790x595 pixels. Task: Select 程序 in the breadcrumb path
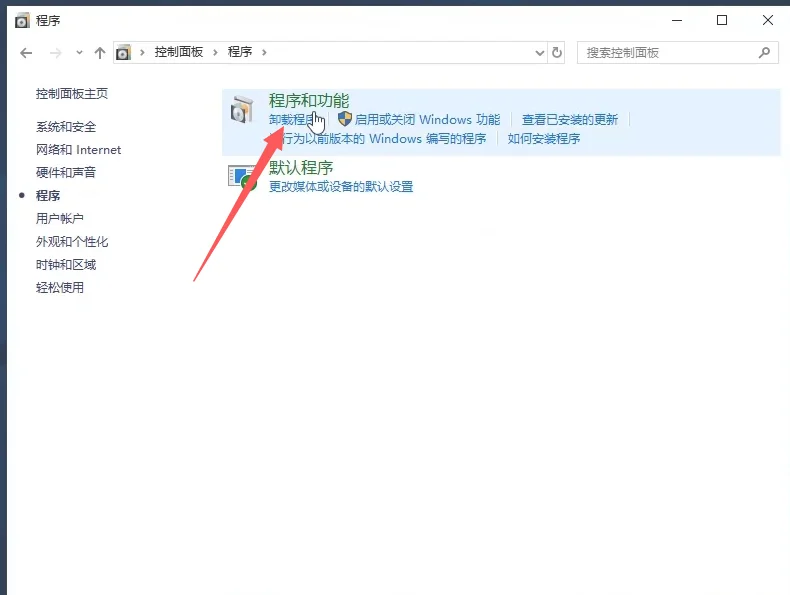240,52
